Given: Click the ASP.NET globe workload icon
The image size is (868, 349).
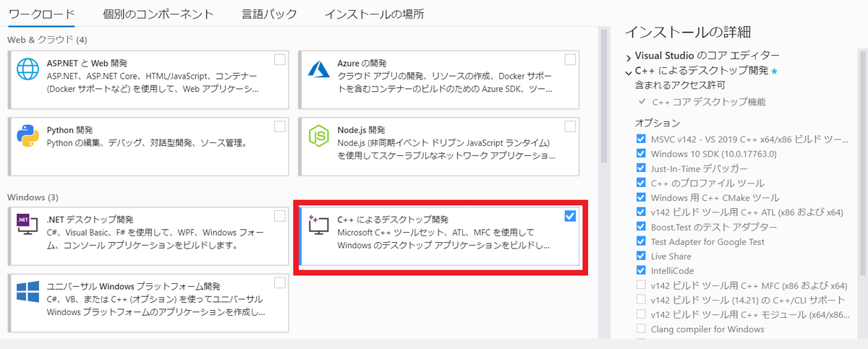Looking at the screenshot, I should point(27,69).
